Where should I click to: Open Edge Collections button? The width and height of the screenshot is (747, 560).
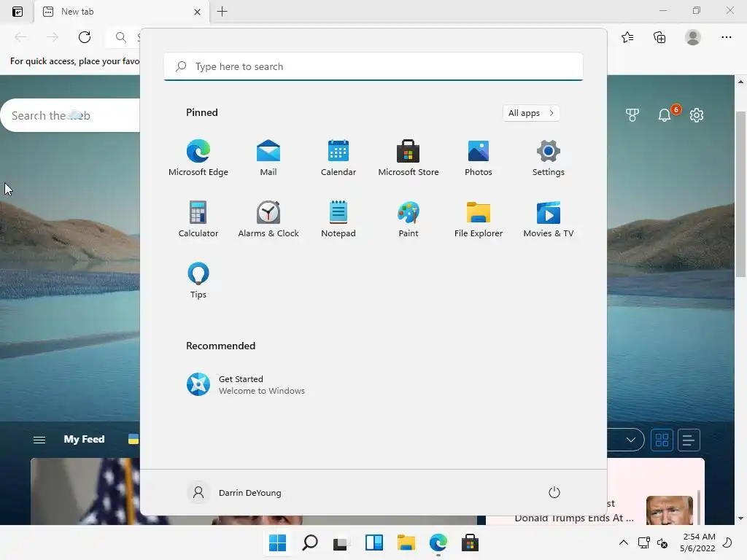(659, 37)
